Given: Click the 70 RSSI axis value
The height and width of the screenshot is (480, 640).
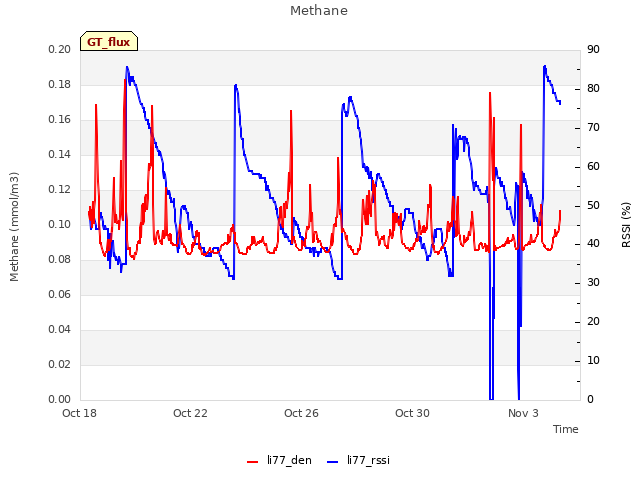Looking at the screenshot, I should pos(593,128).
